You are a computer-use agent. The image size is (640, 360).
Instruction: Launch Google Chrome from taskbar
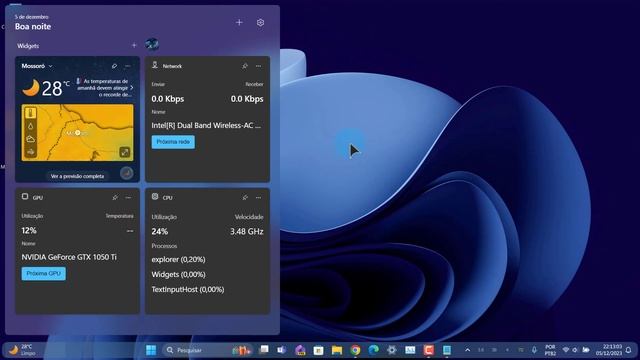click(356, 350)
